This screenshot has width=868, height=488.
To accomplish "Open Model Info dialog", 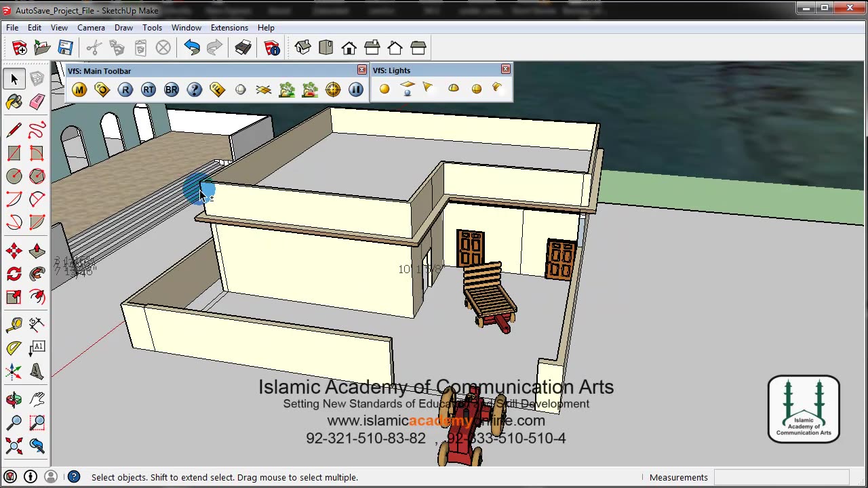I will (x=272, y=47).
